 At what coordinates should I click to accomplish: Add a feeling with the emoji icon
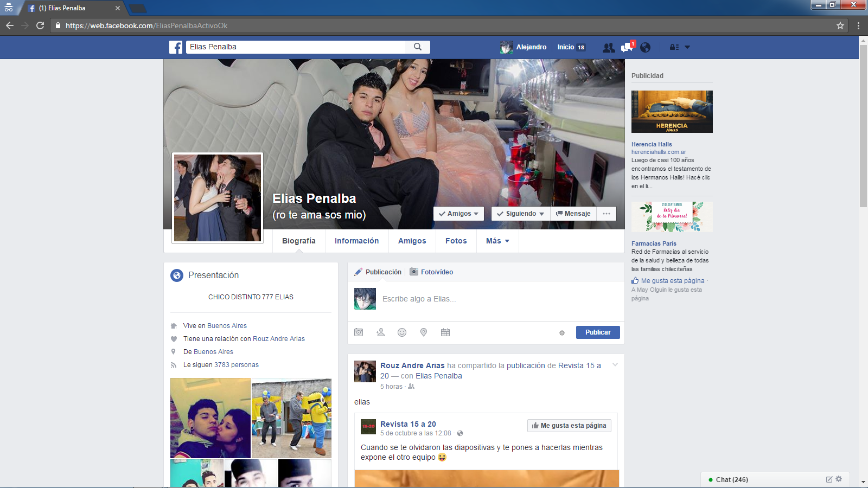click(402, 332)
